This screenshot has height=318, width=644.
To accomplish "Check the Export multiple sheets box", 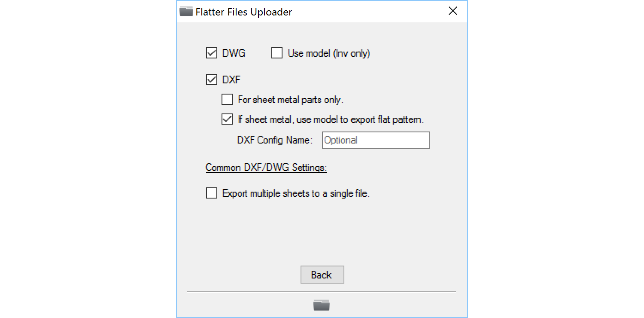I will coord(212,193).
